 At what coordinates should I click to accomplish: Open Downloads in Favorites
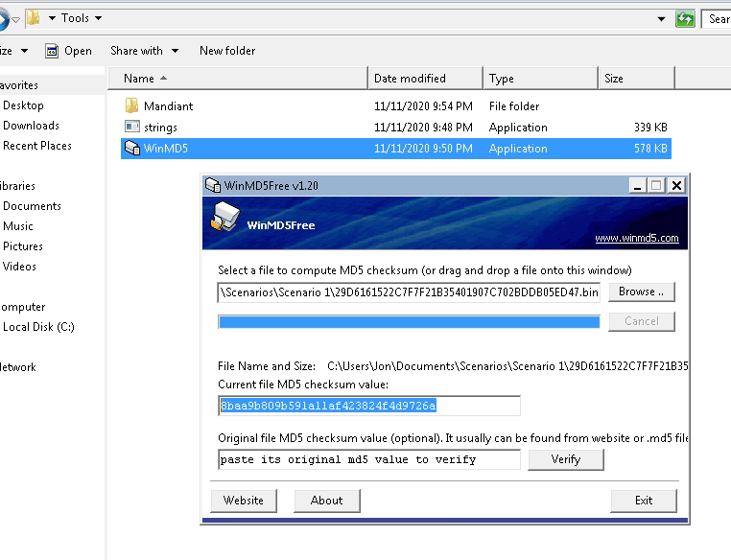pos(32,126)
